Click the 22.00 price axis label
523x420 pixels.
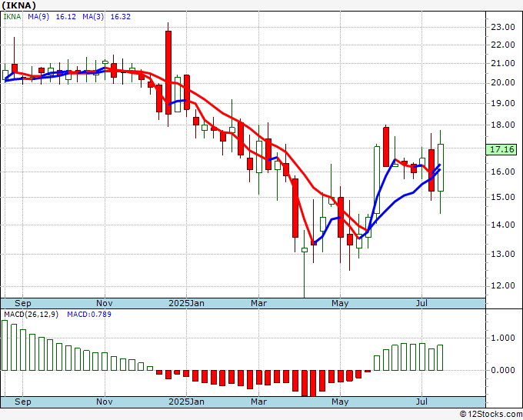(503, 45)
